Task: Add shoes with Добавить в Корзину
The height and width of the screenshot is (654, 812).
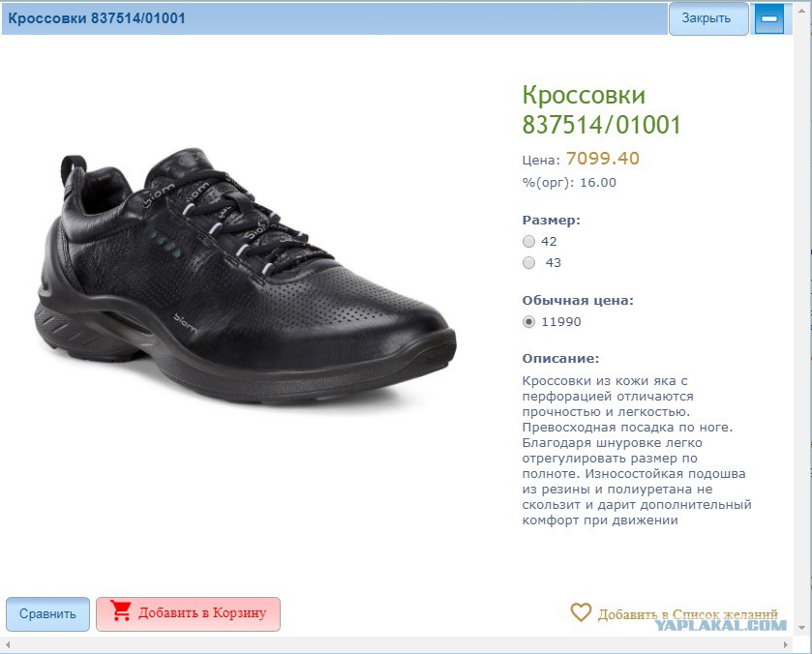Action: pos(188,614)
